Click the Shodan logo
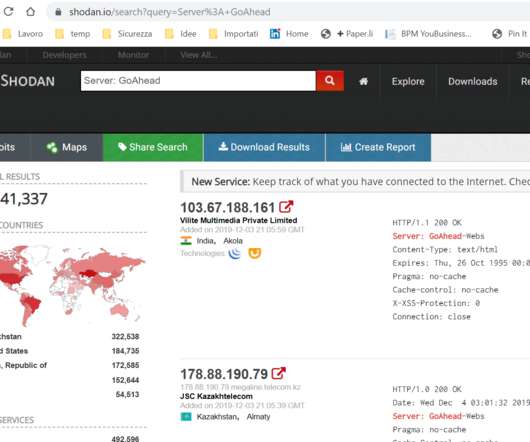 tap(27, 81)
